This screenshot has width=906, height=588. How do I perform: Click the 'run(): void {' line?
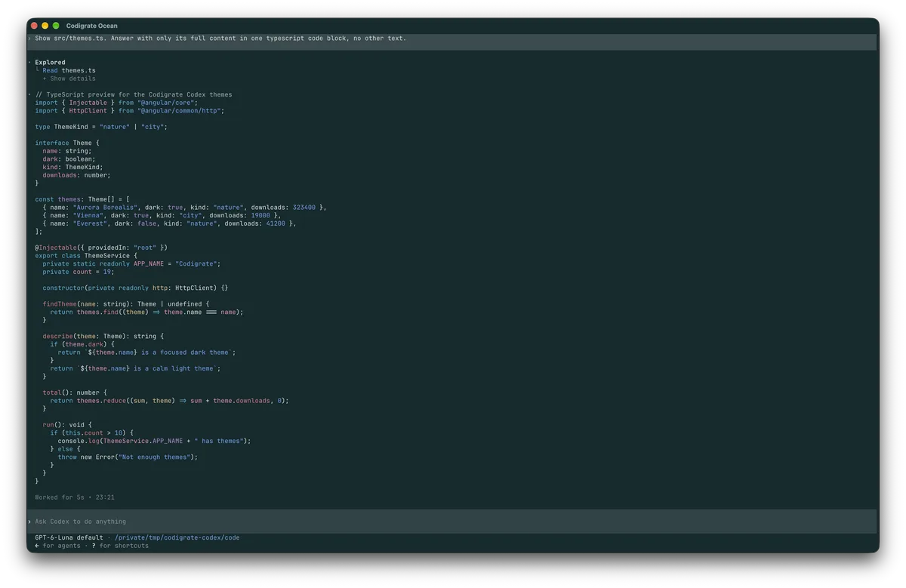67,425
